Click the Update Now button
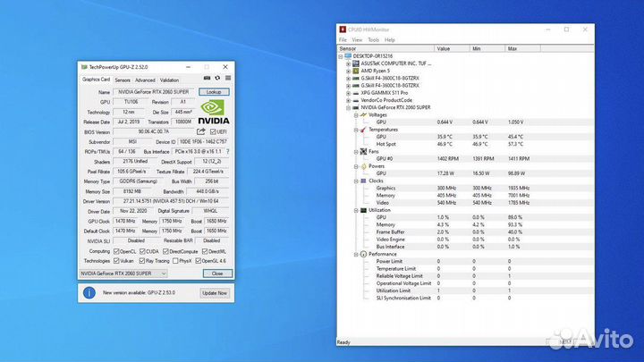Screen dimensions: 644x362 click(215, 293)
